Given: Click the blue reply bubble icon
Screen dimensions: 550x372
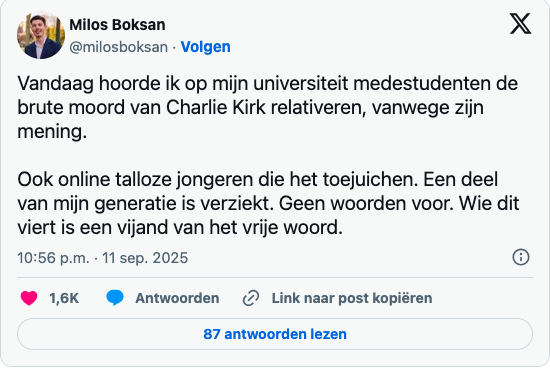Looking at the screenshot, I should (x=115, y=298).
